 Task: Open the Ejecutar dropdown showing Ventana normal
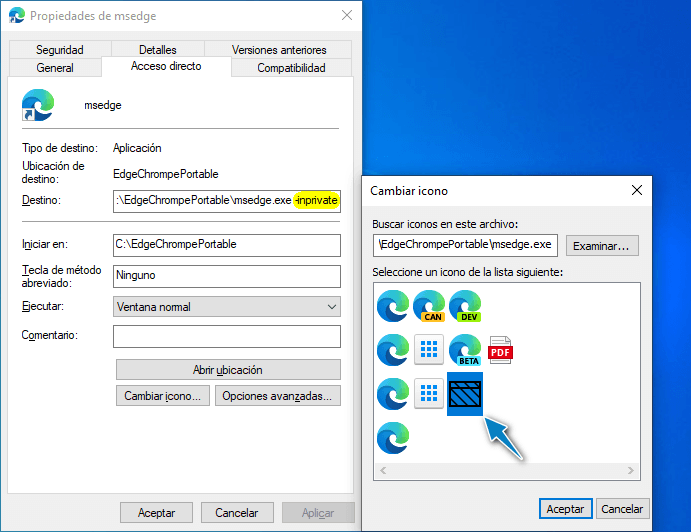coord(227,307)
